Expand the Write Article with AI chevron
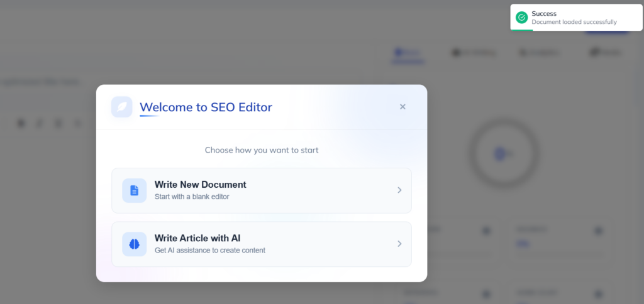This screenshot has height=304, width=644. [x=399, y=244]
